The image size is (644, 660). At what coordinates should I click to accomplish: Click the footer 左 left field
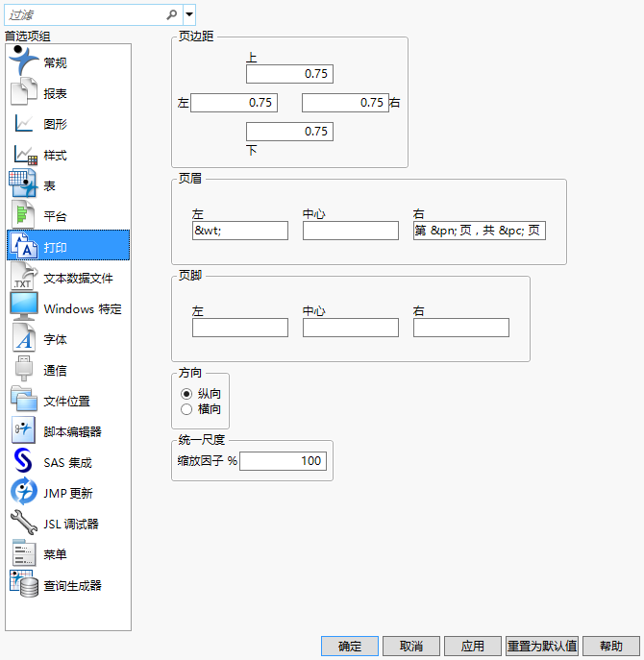point(240,328)
